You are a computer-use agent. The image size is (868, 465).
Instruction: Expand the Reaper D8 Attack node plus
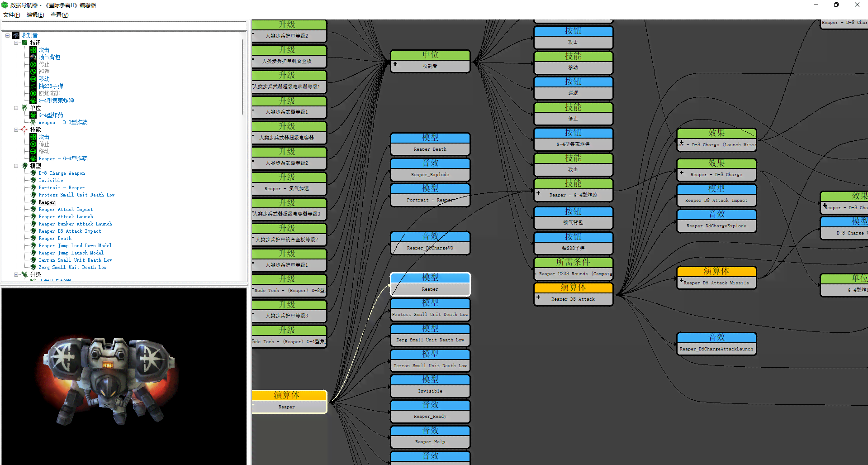pos(538,297)
